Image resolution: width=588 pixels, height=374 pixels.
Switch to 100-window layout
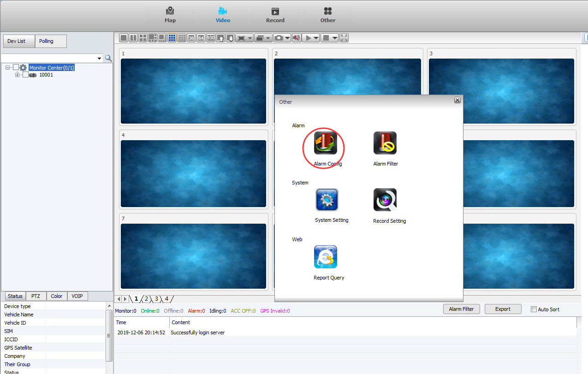211,38
